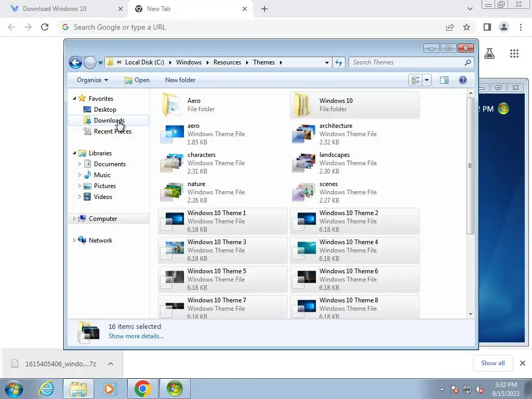Open the Organize menu
This screenshot has width=532, height=399.
pyautogui.click(x=92, y=80)
